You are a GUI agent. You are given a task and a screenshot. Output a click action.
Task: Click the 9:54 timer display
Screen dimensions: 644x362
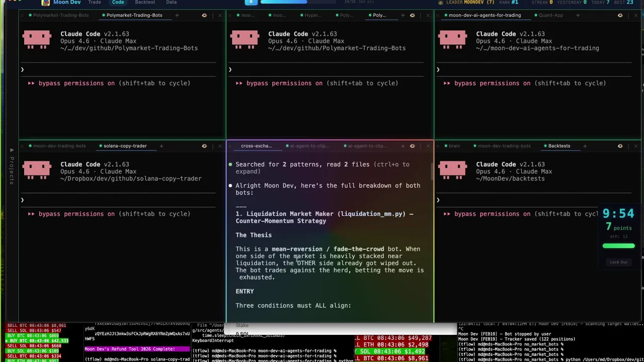(618, 214)
